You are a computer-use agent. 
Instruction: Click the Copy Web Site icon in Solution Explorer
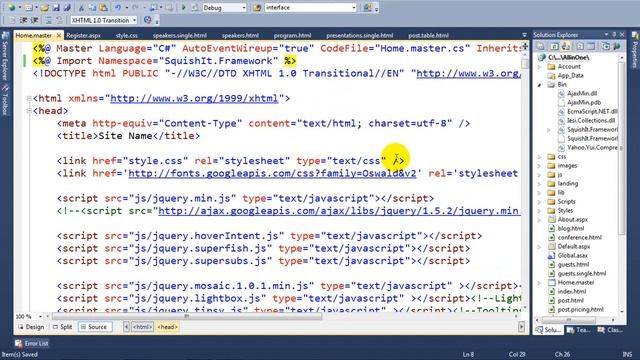point(606,47)
